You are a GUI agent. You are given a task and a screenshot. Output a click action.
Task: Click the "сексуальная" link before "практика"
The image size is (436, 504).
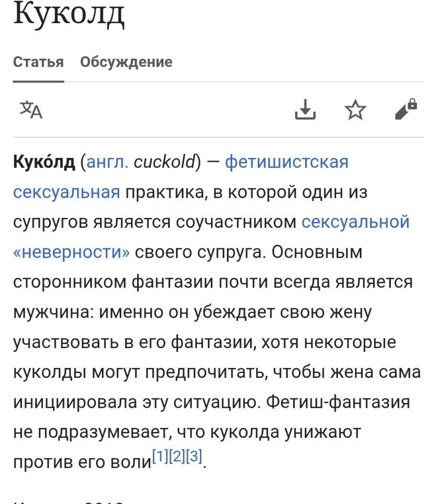[67, 192]
